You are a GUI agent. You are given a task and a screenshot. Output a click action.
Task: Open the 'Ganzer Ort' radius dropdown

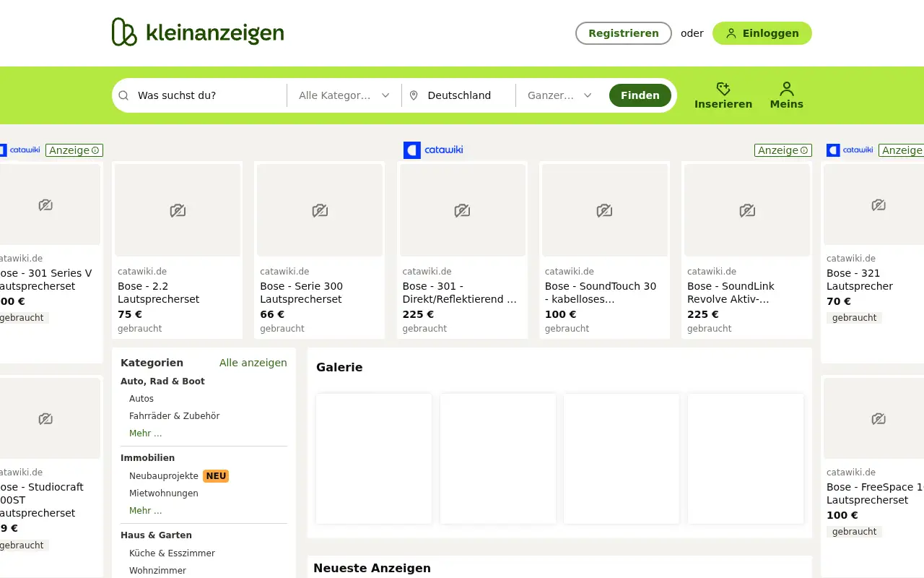[x=559, y=95]
